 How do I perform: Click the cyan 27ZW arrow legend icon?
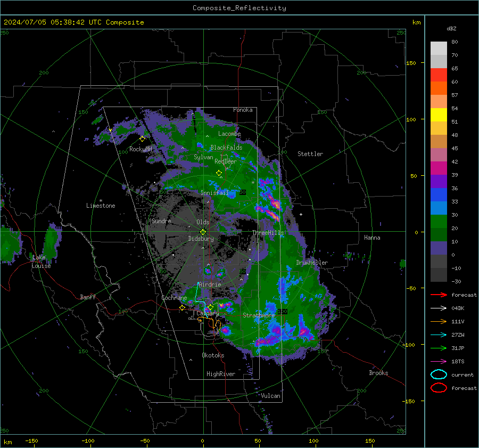tap(439, 335)
